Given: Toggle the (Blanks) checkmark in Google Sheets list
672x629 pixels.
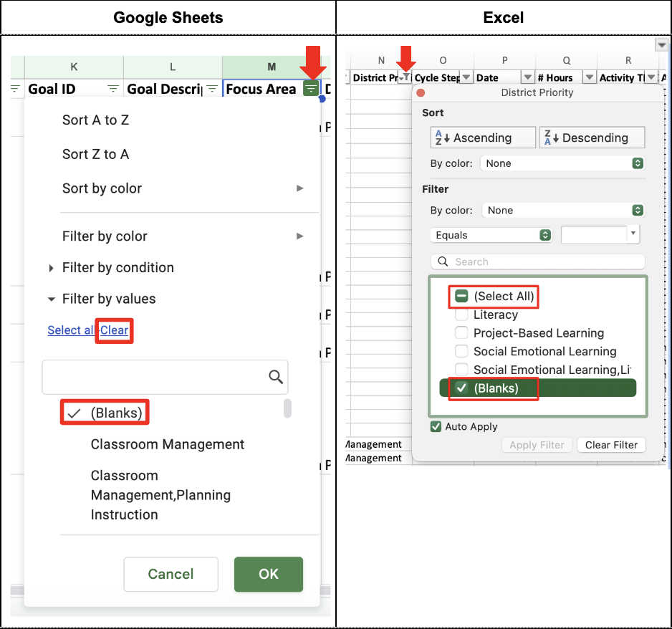Looking at the screenshot, I should click(x=74, y=413).
